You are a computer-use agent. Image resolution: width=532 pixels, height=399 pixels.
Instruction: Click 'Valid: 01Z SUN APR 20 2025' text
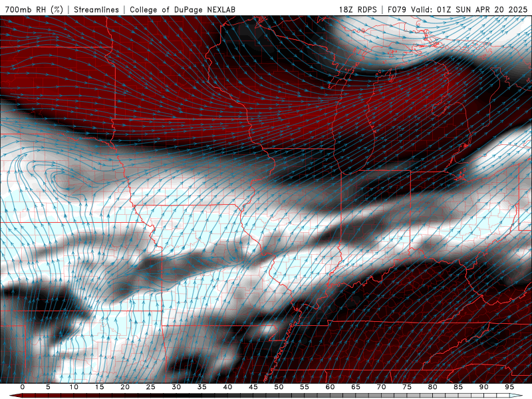click(469, 9)
